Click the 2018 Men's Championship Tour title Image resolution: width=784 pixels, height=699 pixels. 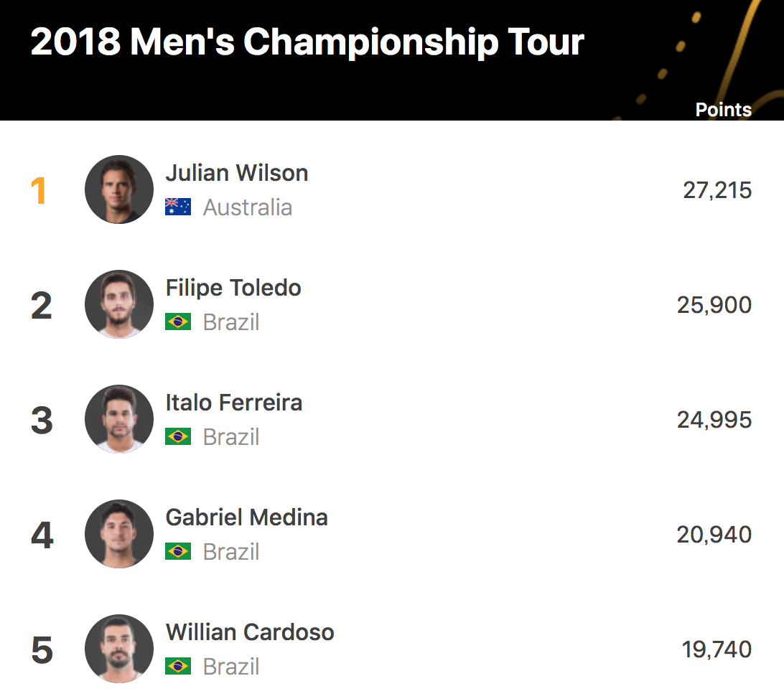tap(307, 43)
